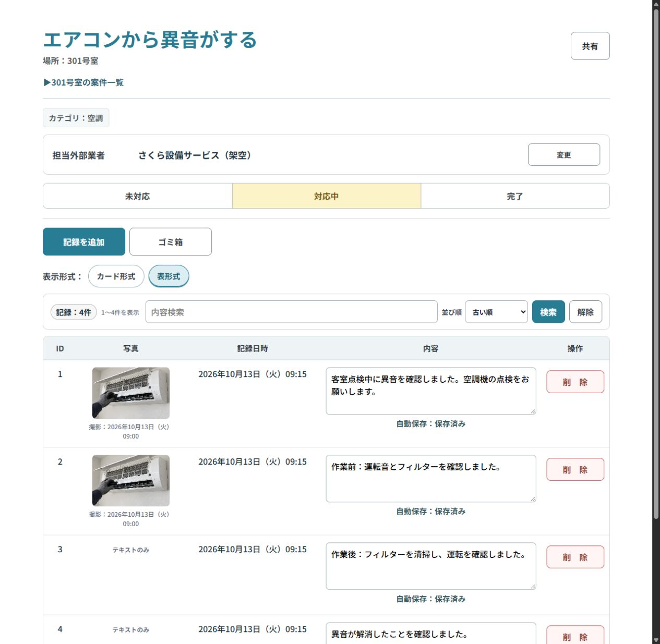Click record 2's 自動保存：保存済み status

click(431, 511)
